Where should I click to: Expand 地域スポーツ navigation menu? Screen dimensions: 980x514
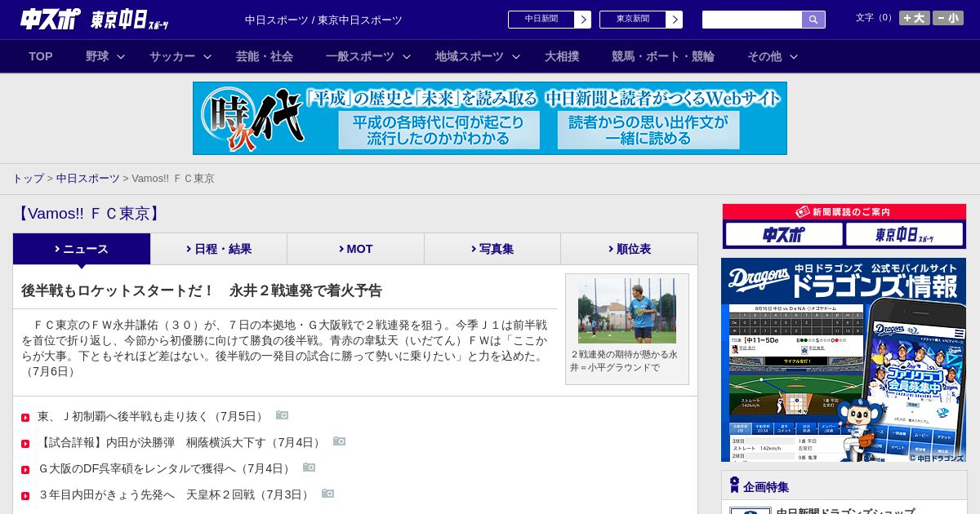pos(477,56)
